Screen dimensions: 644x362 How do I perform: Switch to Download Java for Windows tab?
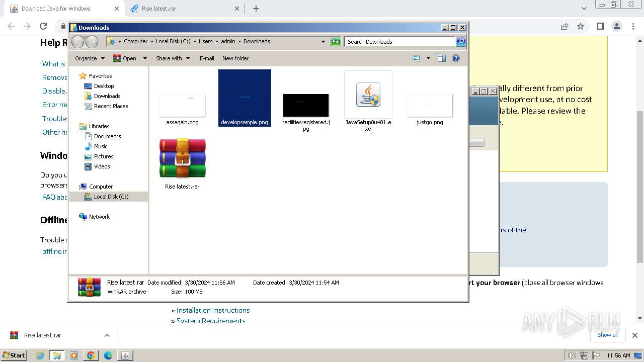[62, 9]
